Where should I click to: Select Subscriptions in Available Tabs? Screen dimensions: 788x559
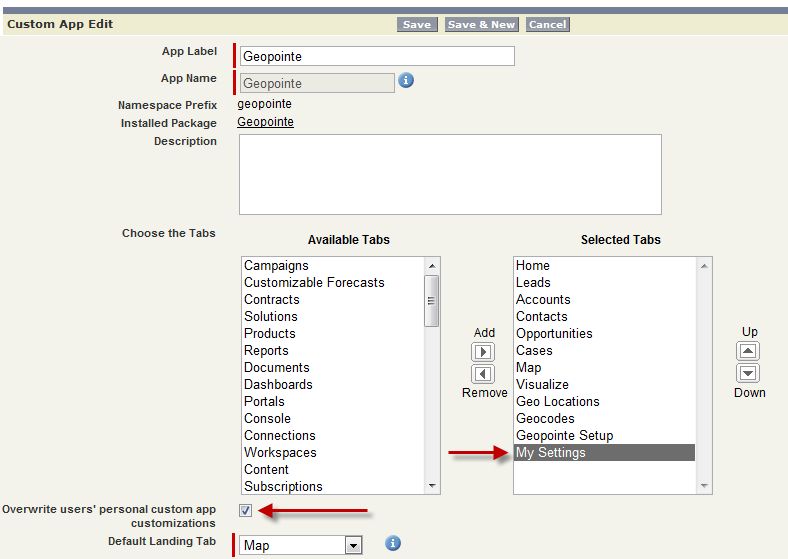334,487
